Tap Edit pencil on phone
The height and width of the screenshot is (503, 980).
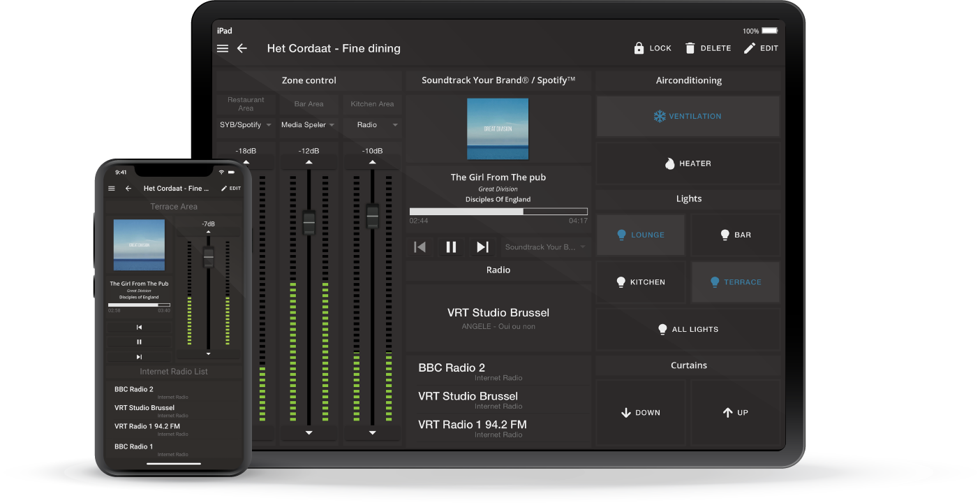231,189
